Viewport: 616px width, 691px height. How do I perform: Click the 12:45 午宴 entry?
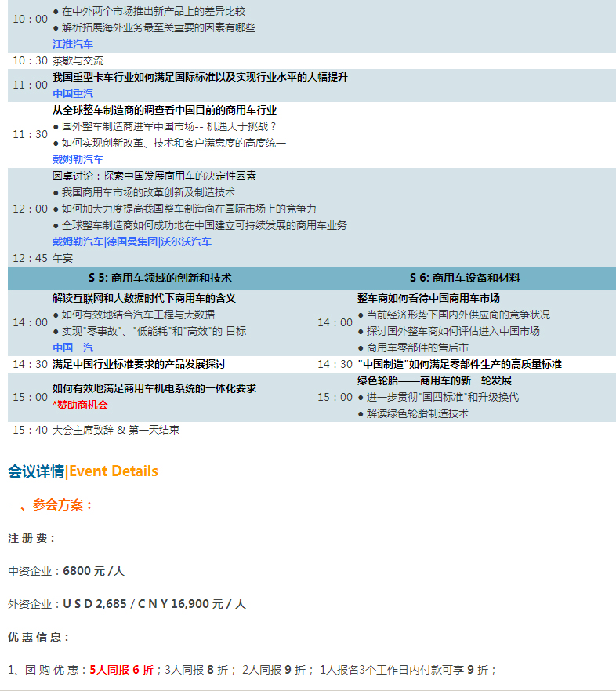click(63, 258)
